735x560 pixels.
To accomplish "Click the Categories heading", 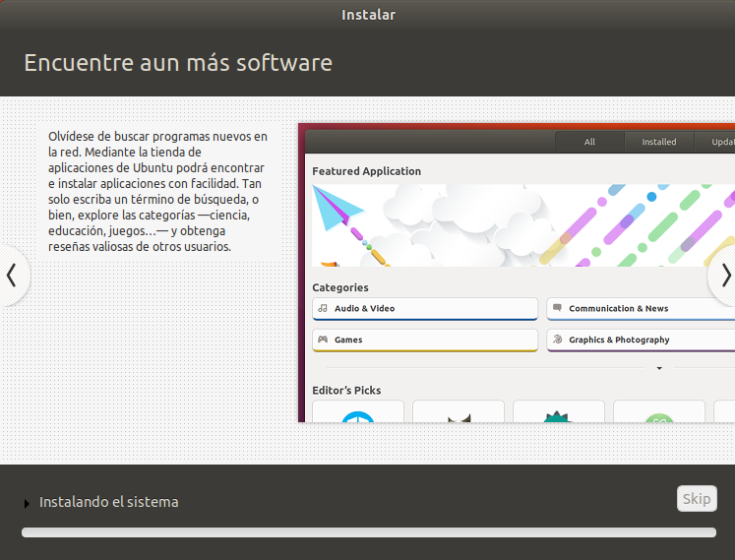I will click(340, 287).
